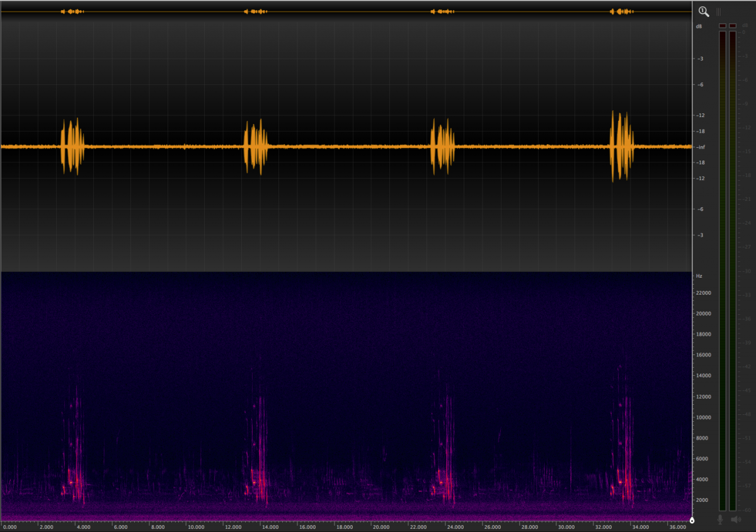The height and width of the screenshot is (532, 756).
Task: Select the first sound burst near 3 seconds
Action: click(x=72, y=146)
